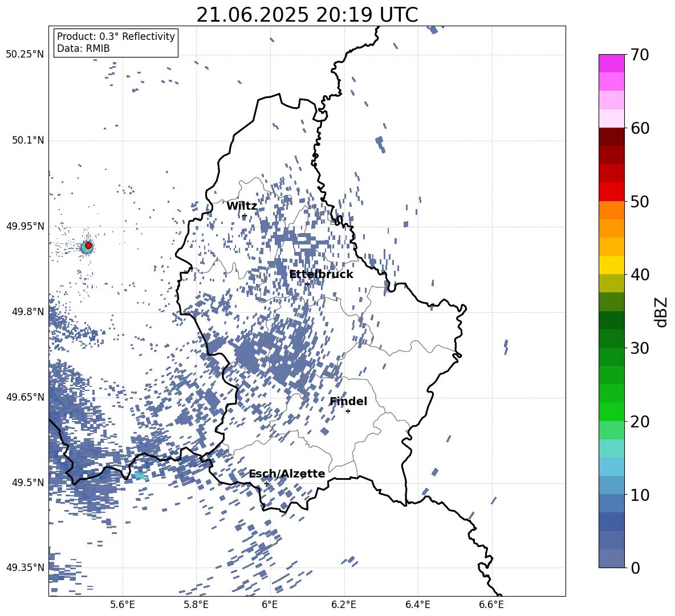Click the bright green 20 dBZ colorbar segment
675x616 pixels.
[x=611, y=411]
